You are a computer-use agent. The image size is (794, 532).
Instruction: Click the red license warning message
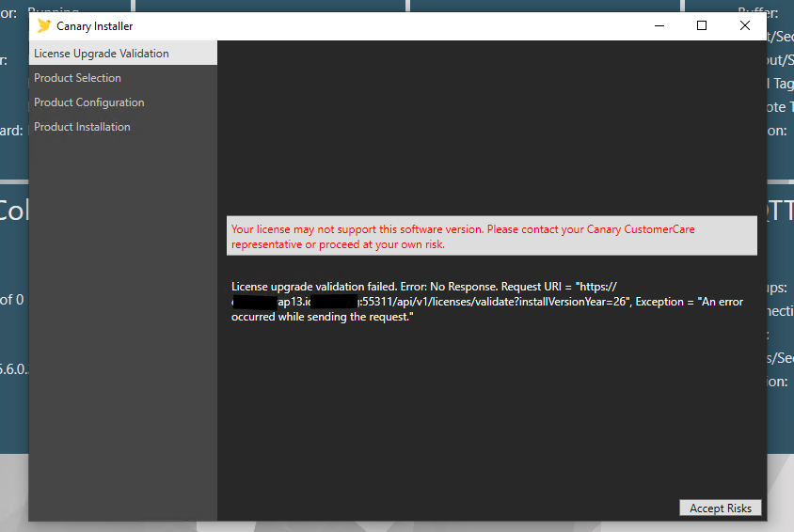pyautogui.click(x=492, y=236)
